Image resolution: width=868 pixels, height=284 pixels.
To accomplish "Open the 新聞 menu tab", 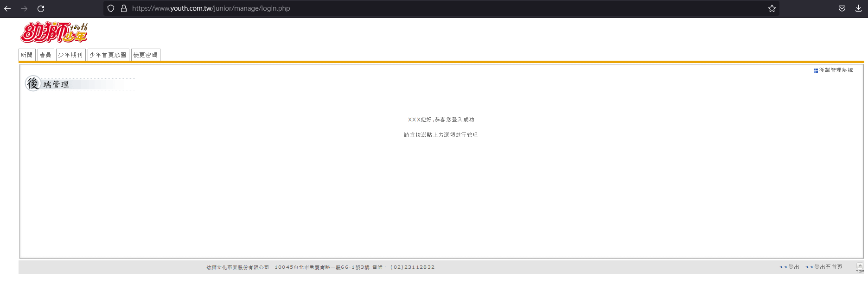I will pos(27,55).
